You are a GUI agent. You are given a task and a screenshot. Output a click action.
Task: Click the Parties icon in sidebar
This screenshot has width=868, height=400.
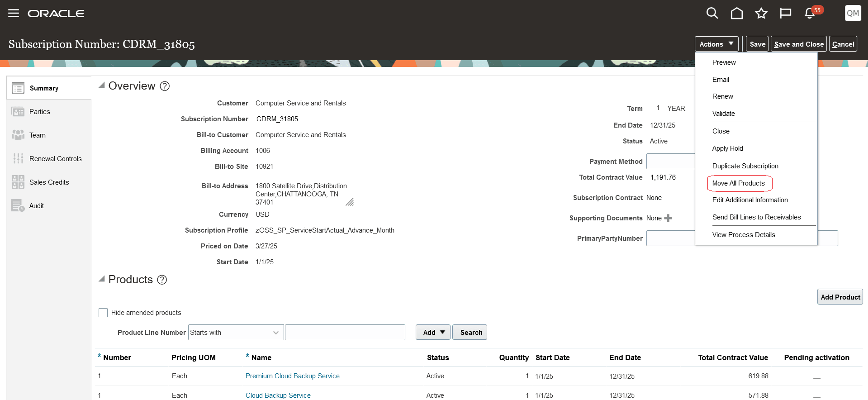click(x=18, y=112)
